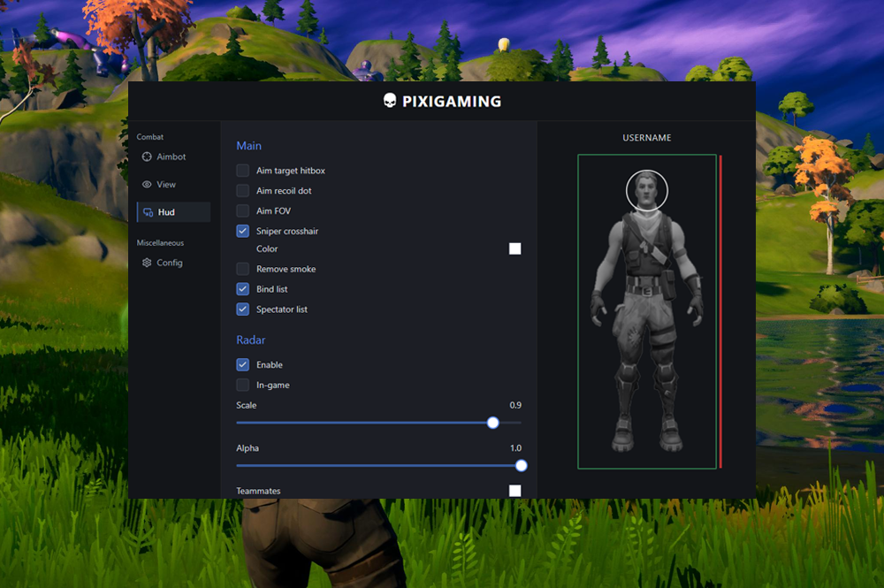Toggle the Radar Enable checkbox
The height and width of the screenshot is (588, 884).
tap(242, 365)
